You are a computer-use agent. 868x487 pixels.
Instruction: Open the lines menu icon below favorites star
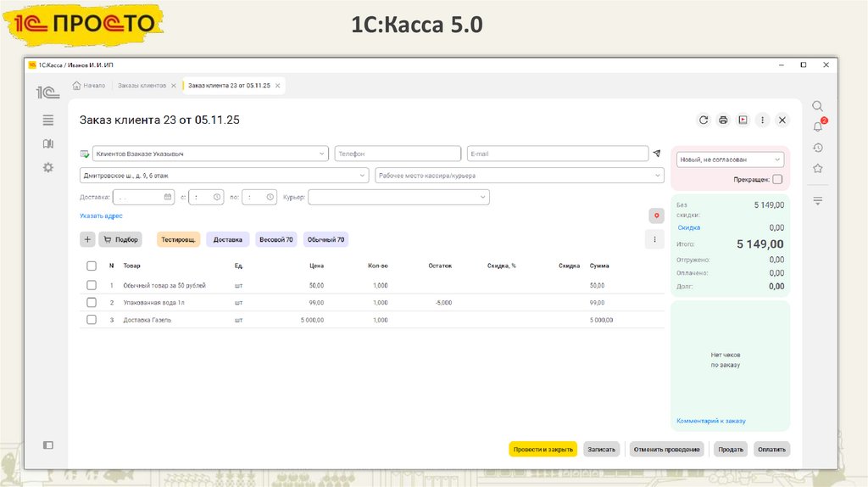(818, 201)
